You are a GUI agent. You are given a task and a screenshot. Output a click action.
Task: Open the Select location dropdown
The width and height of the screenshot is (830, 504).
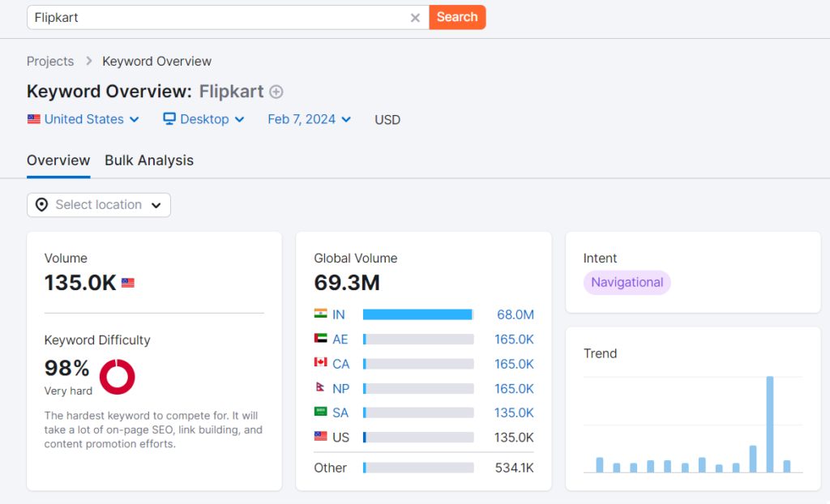[99, 205]
